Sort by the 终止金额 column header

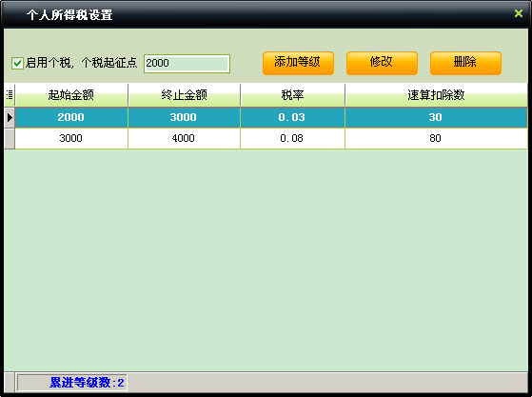pos(185,95)
